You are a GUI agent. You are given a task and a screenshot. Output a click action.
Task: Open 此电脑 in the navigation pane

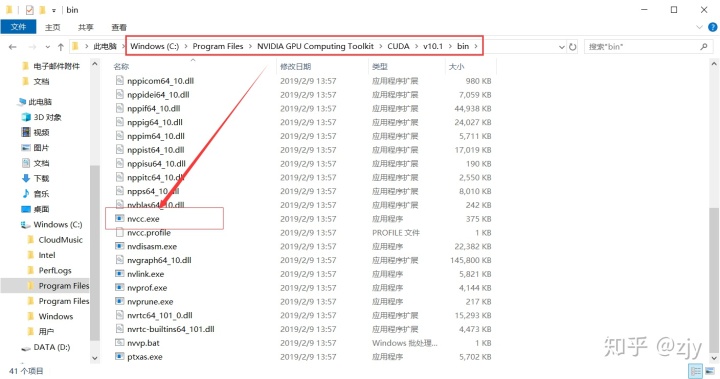[x=40, y=102]
